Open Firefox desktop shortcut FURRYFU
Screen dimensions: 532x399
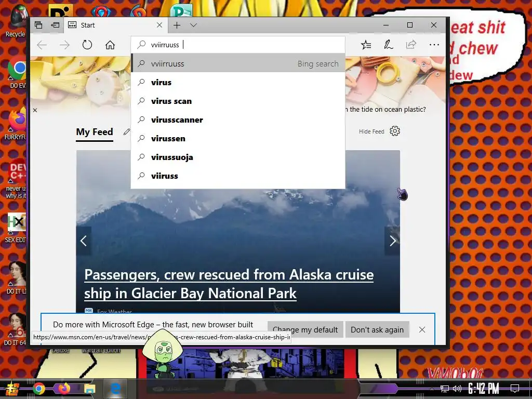(16, 124)
